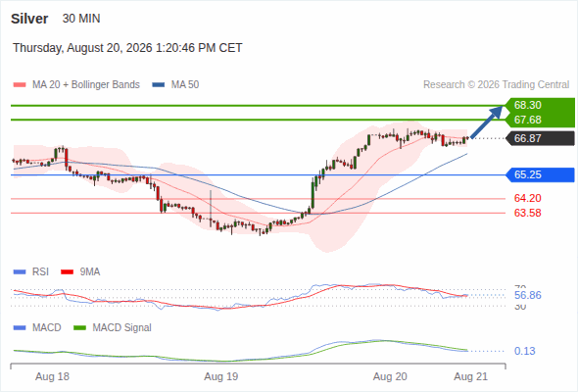Click the black 66.87 current price tag
Screen dimensions: 578x392
click(x=540, y=138)
